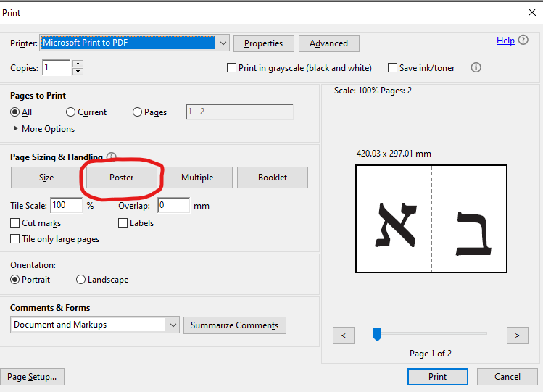Set orientation to Landscape
543x392 pixels.
pos(80,280)
